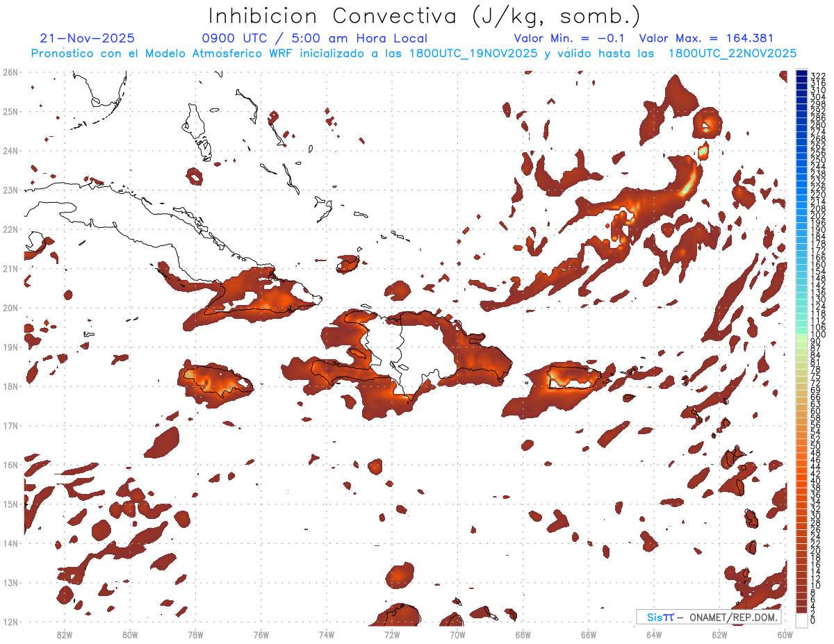
Task: Click the '250' value on the colorbar
Action: tap(817, 160)
